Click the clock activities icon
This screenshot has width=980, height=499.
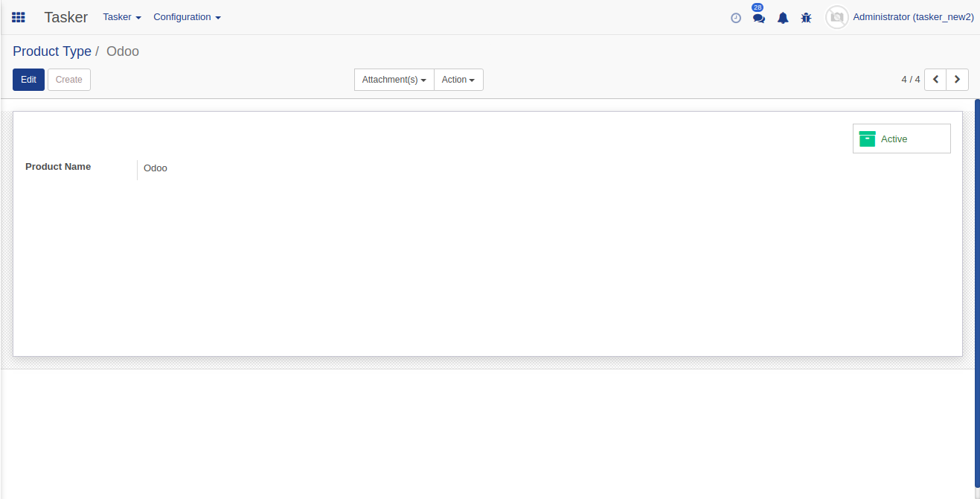[x=736, y=18]
